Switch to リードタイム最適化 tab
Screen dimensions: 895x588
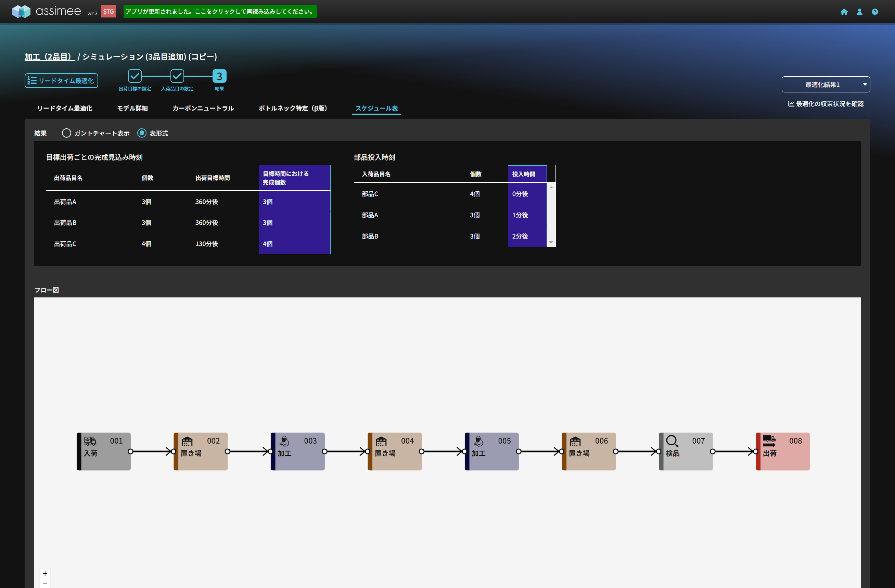pyautogui.click(x=65, y=108)
